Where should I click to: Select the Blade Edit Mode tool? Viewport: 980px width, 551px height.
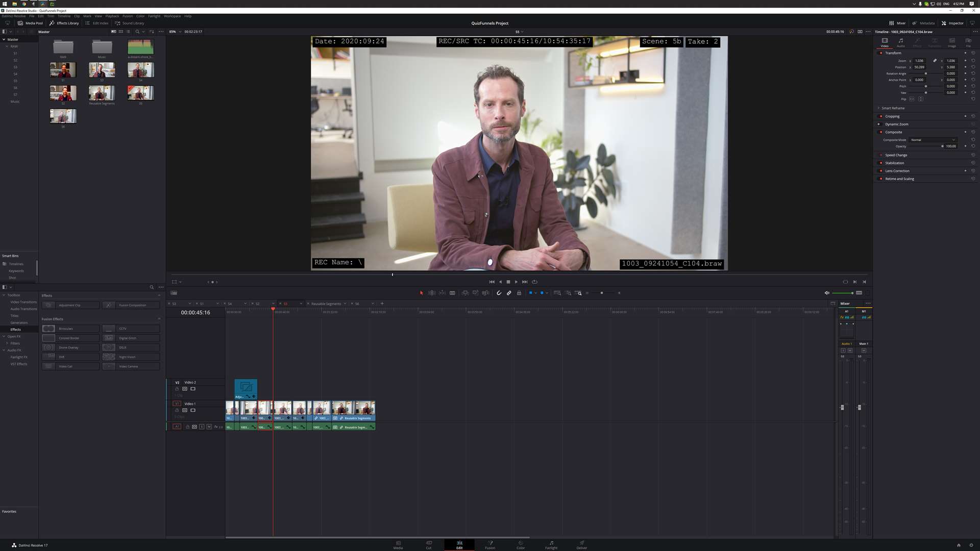(452, 293)
